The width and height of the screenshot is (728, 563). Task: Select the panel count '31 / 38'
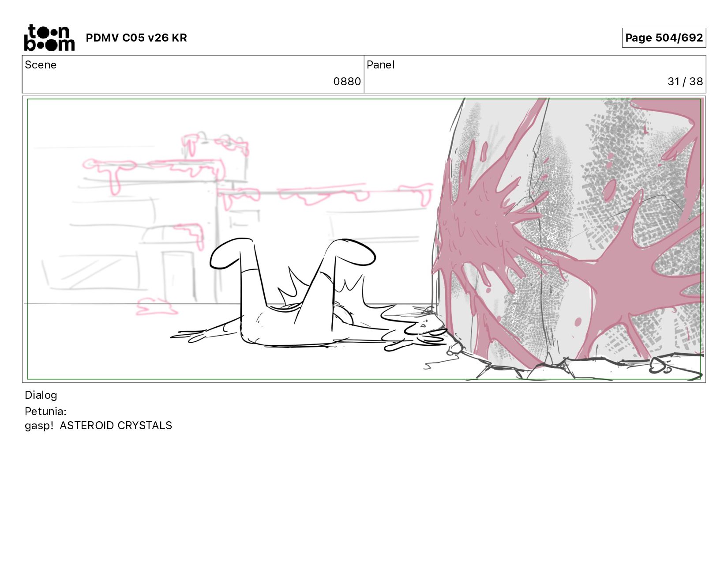(x=685, y=82)
